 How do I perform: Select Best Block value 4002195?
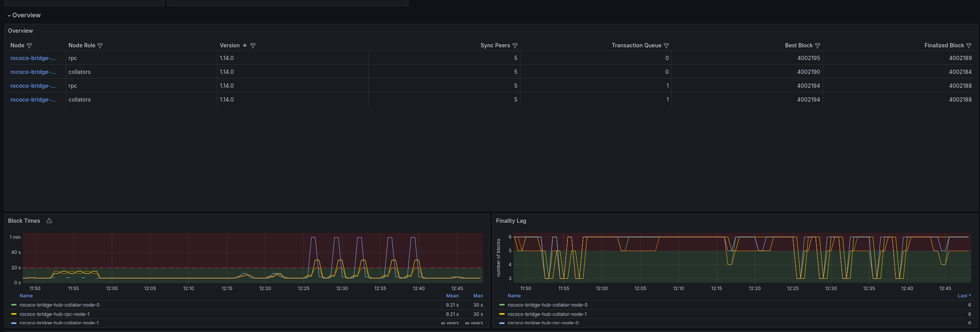pyautogui.click(x=809, y=58)
